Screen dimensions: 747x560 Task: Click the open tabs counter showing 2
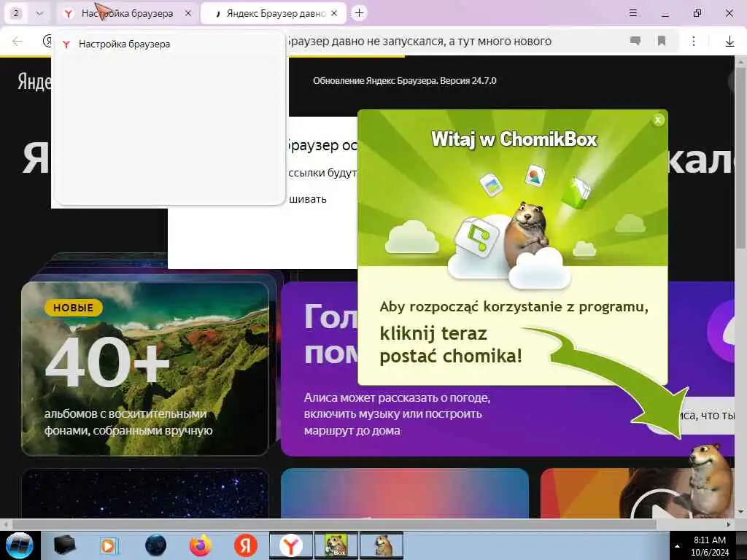[16, 13]
